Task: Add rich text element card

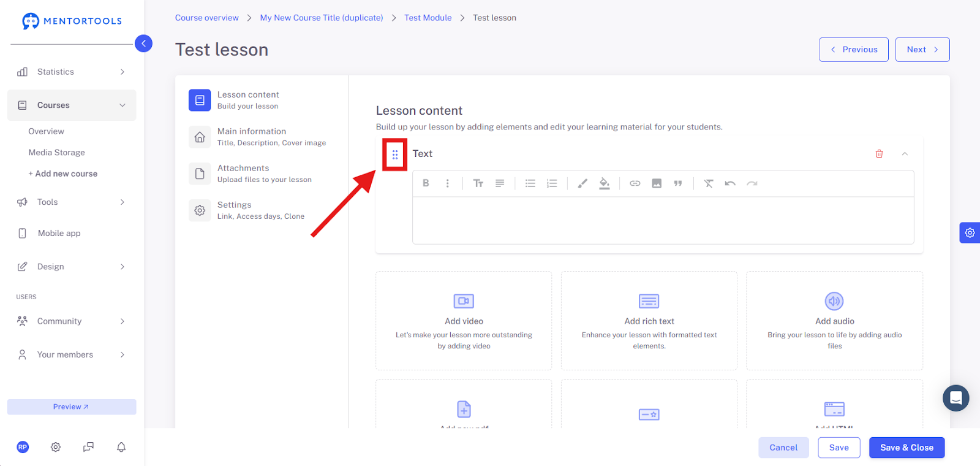Action: (649, 321)
